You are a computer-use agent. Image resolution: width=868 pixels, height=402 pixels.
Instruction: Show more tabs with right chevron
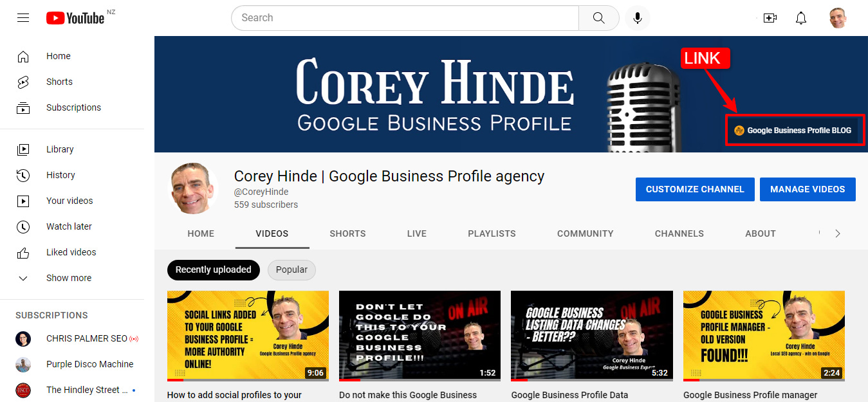(x=837, y=233)
